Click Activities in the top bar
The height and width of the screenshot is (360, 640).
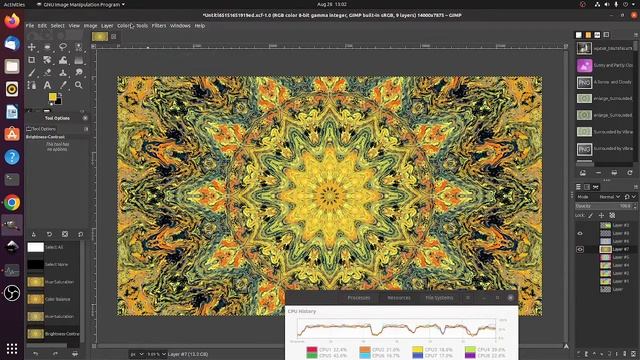coord(14,4)
